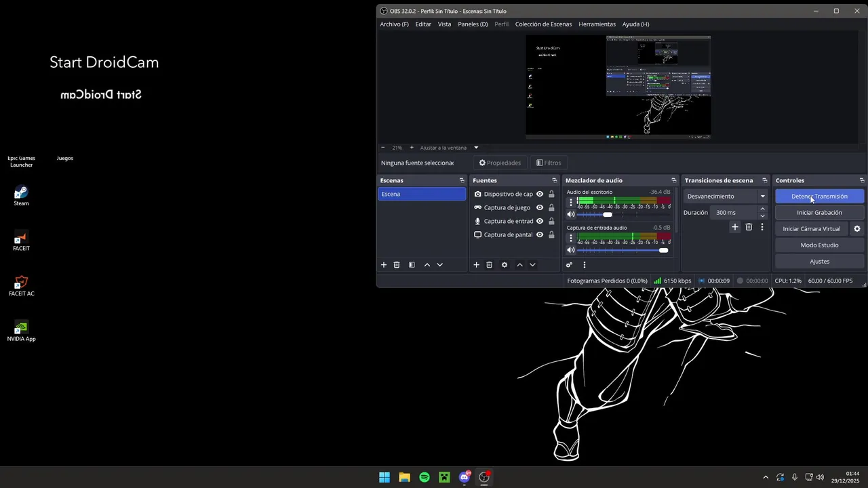Move scene down with arrow in Escenas

tap(439, 265)
